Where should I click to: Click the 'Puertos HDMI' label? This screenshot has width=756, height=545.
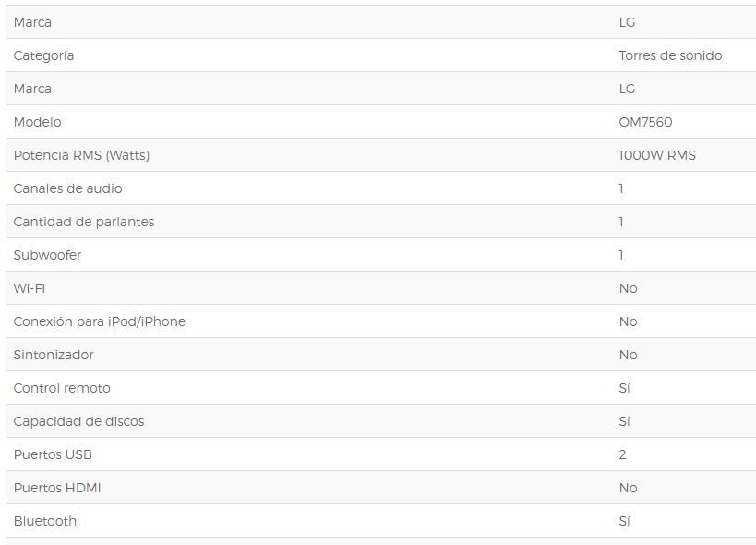pos(57,488)
